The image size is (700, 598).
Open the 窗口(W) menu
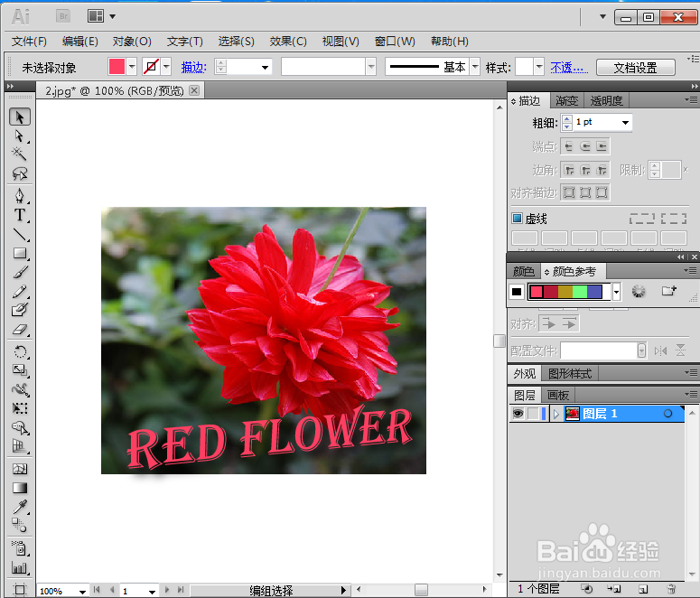coord(395,42)
